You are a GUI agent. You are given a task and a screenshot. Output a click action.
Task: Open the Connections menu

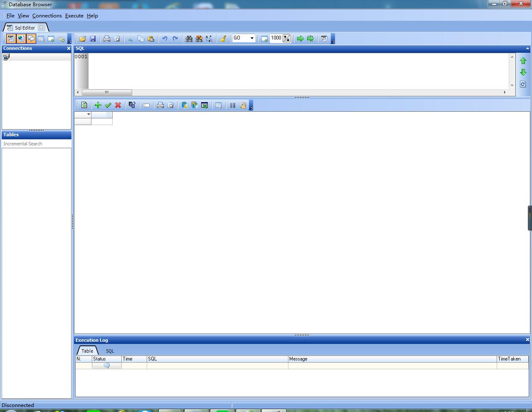point(47,16)
